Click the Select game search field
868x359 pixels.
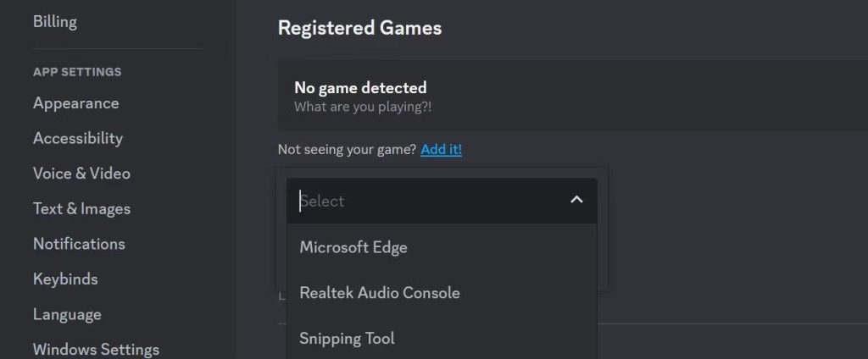[424, 202]
